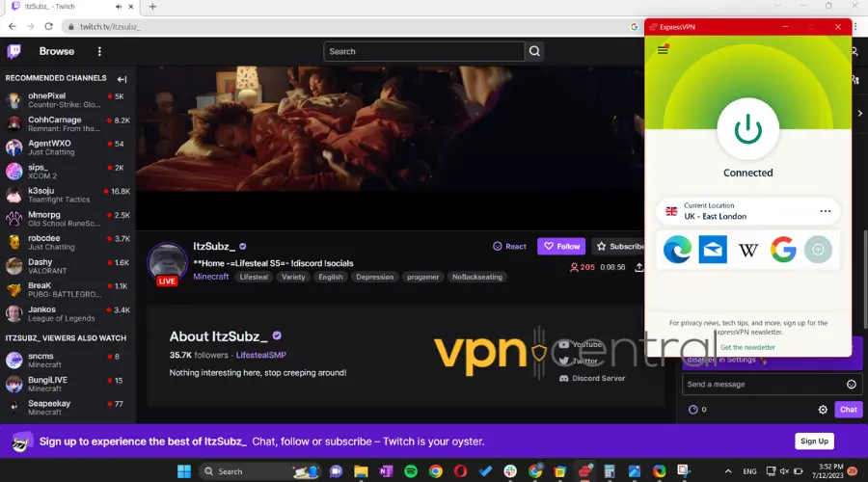The height and width of the screenshot is (482, 868).
Task: Toggle the ExpressVPN power connect button
Action: 747,129
